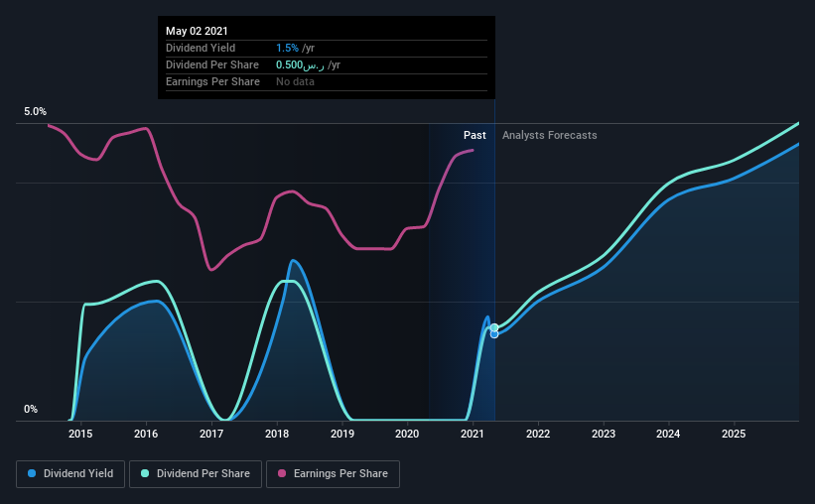
Task: Toggle the Dividend Yield legend button
Action: [70, 474]
